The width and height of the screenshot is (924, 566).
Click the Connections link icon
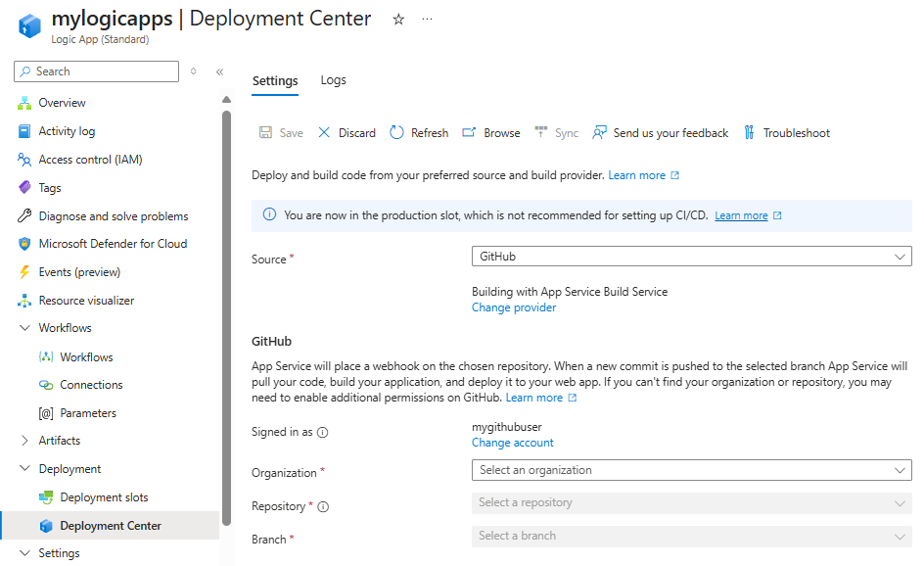pos(46,385)
